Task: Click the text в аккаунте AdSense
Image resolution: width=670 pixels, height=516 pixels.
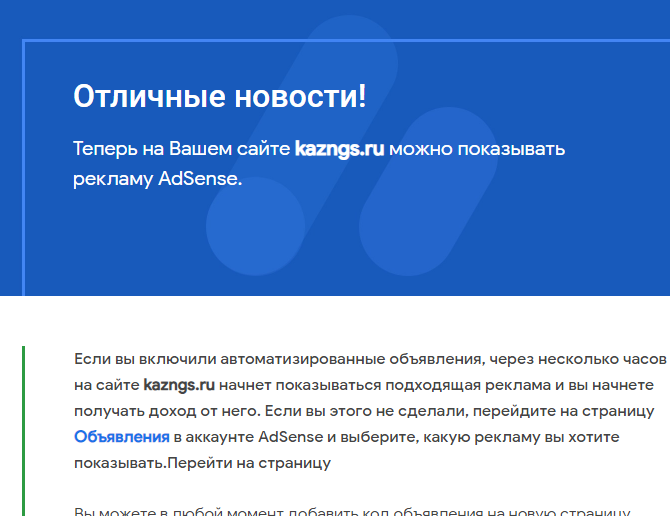Action: click(x=248, y=437)
